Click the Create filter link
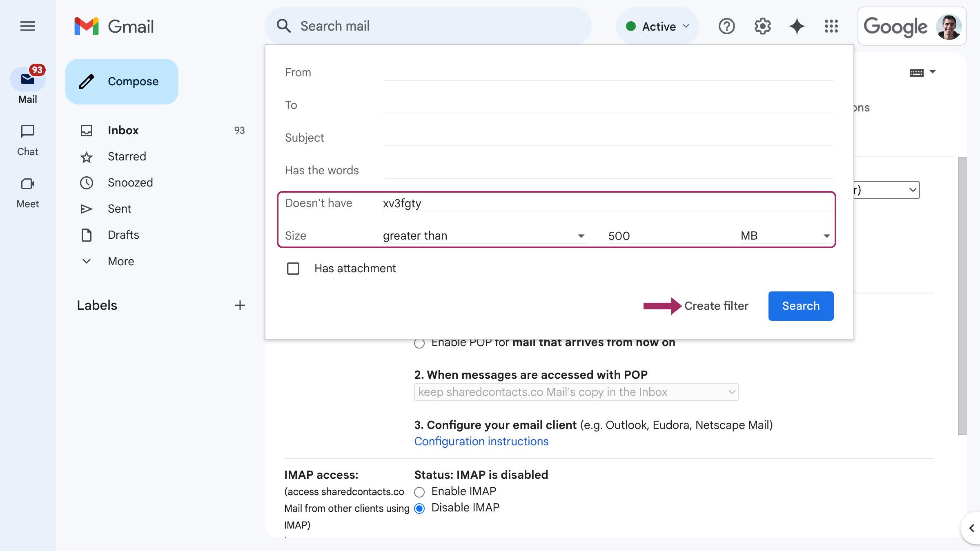This screenshot has width=980, height=551. click(x=716, y=306)
